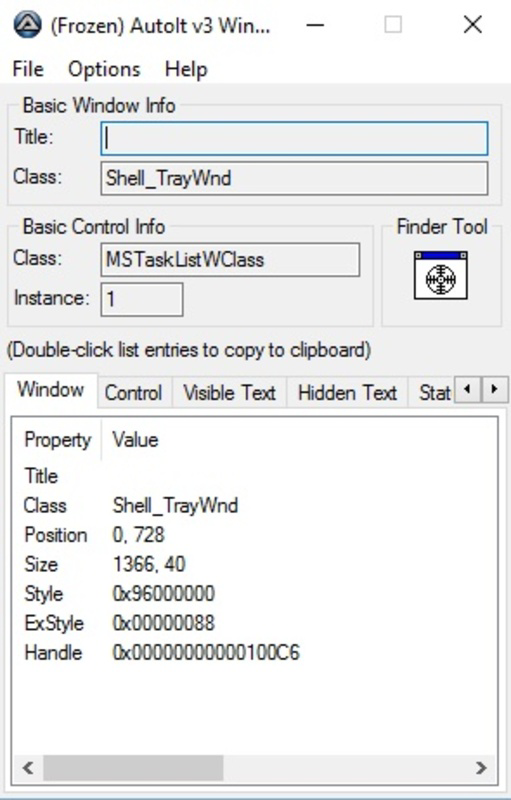
Task: Switch to the Hidden Text tab
Action: pyautogui.click(x=347, y=393)
